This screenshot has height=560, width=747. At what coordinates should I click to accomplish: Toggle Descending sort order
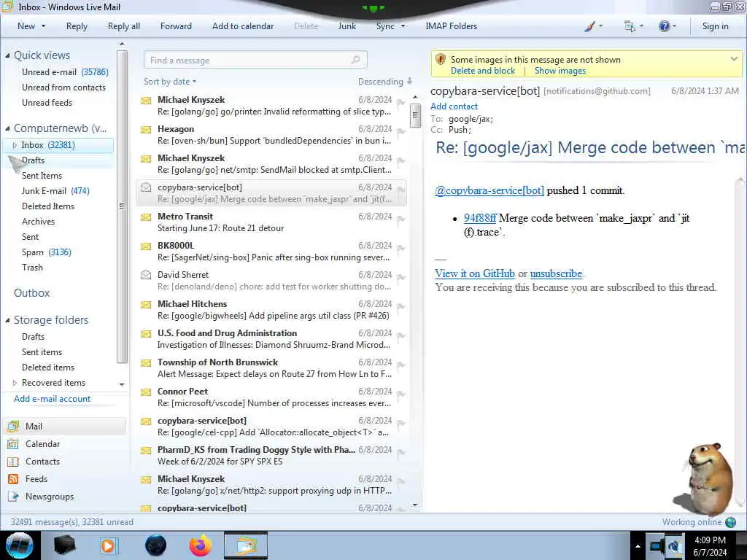[x=385, y=82]
